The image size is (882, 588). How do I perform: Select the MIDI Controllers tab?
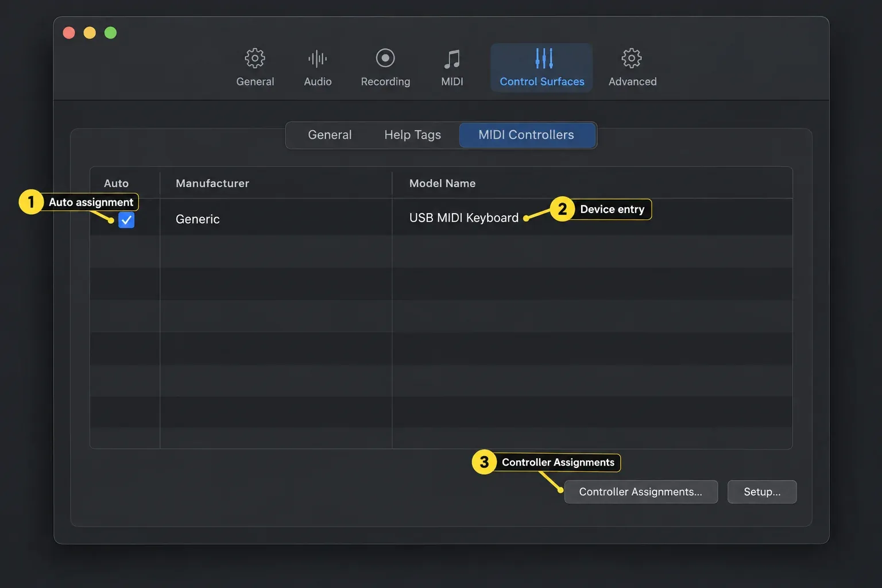coord(527,135)
